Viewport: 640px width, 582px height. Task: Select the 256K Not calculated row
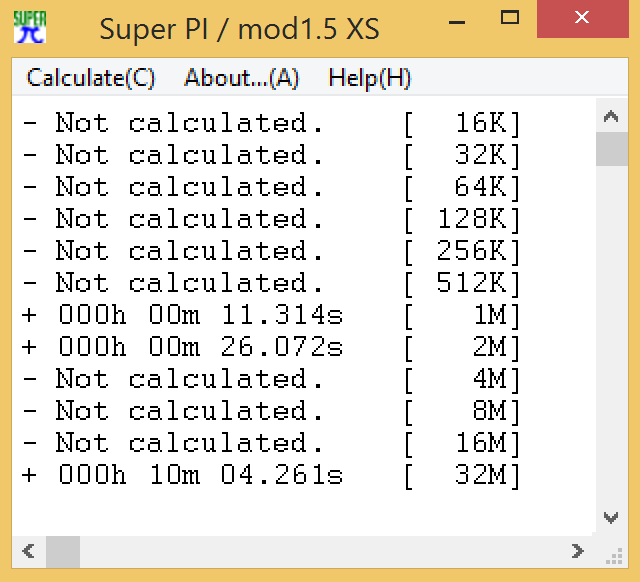click(x=271, y=251)
